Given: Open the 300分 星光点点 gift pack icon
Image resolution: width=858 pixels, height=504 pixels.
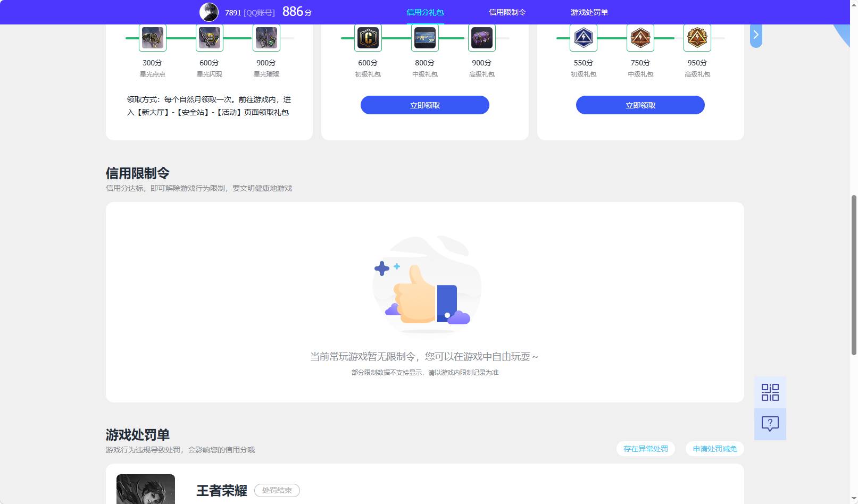Looking at the screenshot, I should pyautogui.click(x=152, y=37).
